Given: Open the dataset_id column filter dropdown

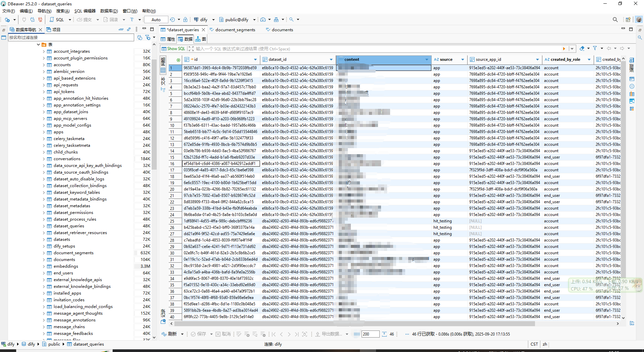Looking at the screenshot, I should (331, 59).
